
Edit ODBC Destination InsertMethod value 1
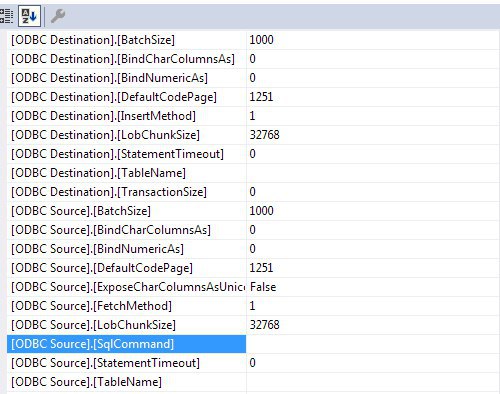(373, 116)
